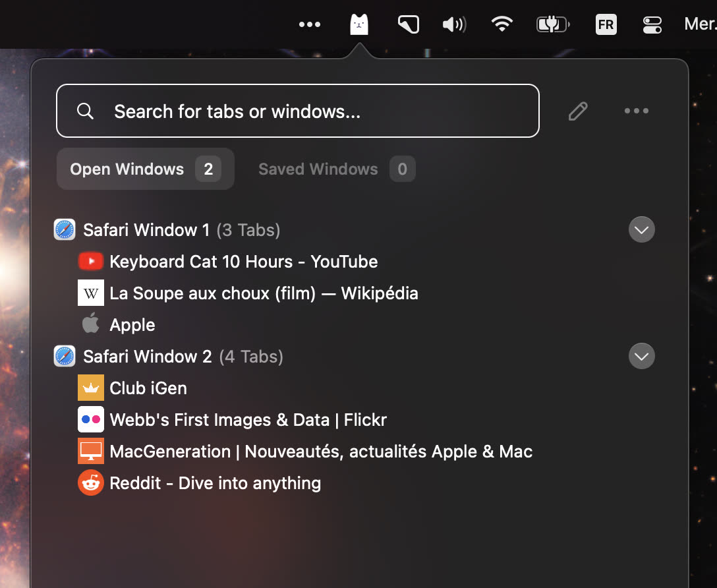Click the YouTube favicon for Keyboard Cat tab
The width and height of the screenshot is (717, 588).
(x=91, y=261)
